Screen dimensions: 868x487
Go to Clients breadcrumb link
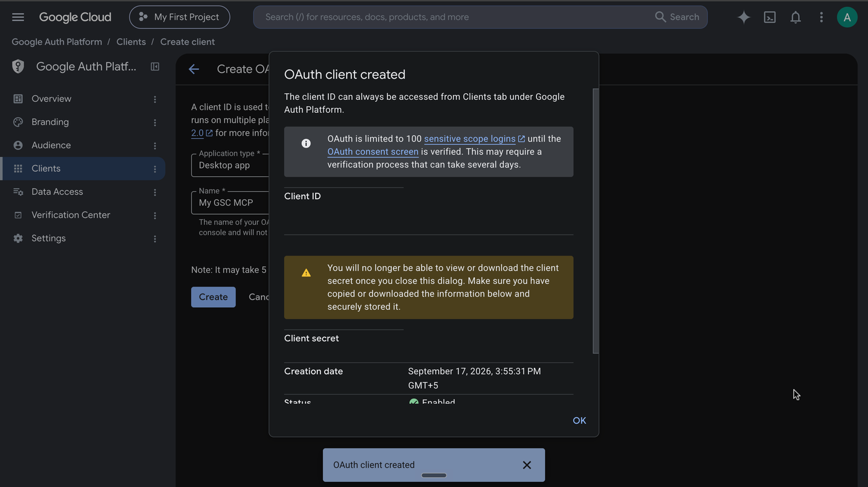[x=131, y=42]
